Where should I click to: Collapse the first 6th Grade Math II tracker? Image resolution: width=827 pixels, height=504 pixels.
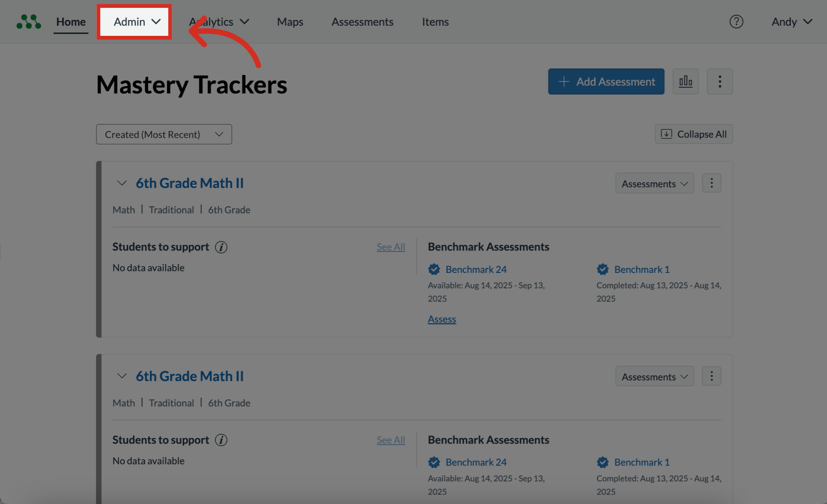point(122,183)
